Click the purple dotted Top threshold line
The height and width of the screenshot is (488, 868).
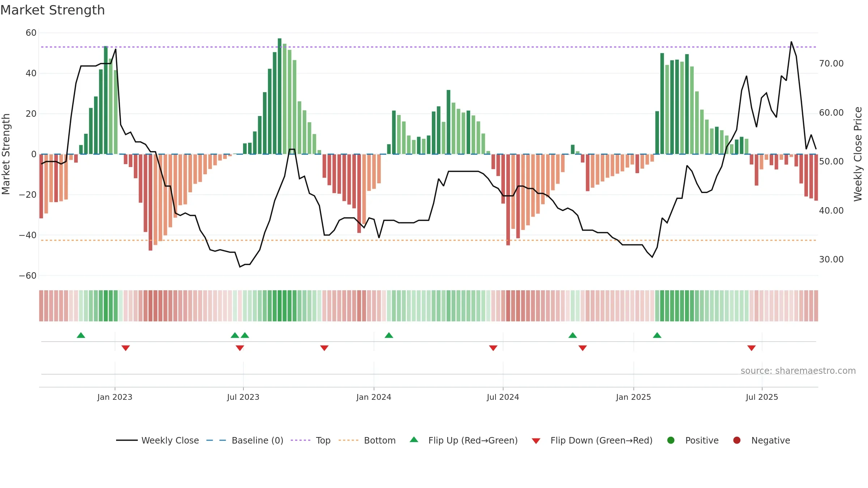(x=429, y=47)
